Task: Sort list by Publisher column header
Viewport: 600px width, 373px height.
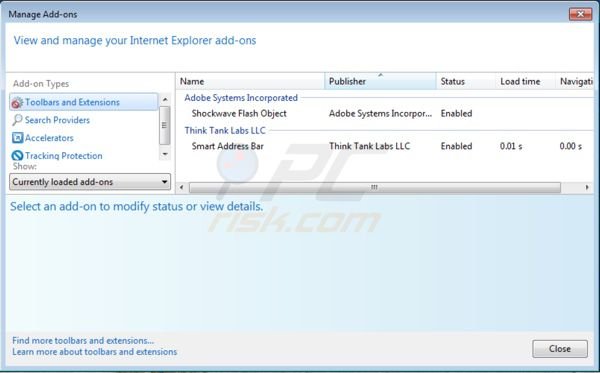Action: click(x=380, y=81)
